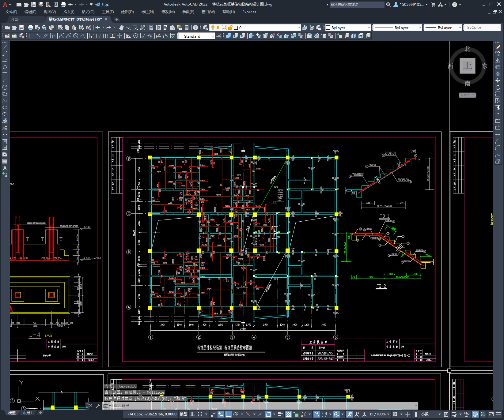Toggle transparency display in status bar
This screenshot has width=504, height=420.
(288, 414)
